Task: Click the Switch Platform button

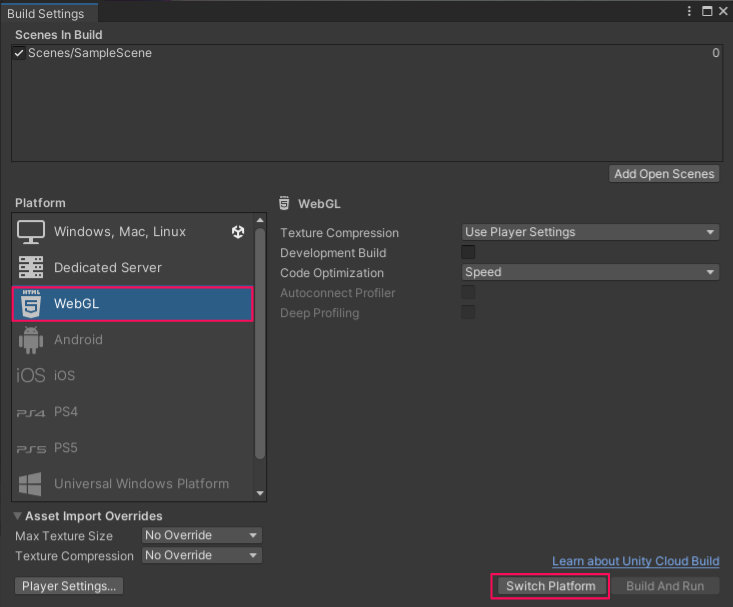Action: (x=551, y=586)
